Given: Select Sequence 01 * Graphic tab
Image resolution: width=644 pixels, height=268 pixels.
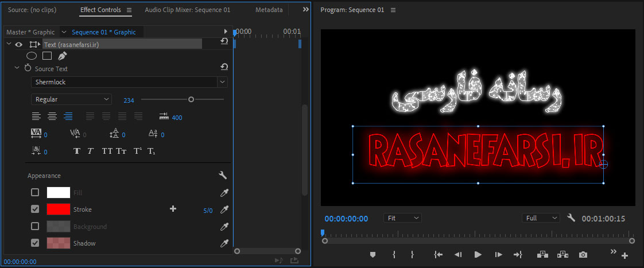Looking at the screenshot, I should pos(103,32).
